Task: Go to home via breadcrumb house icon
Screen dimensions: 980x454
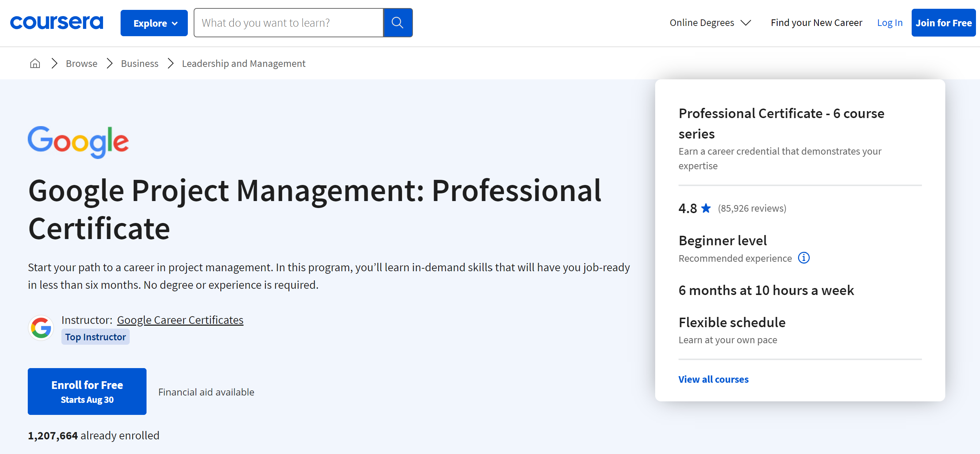Action: pyautogui.click(x=35, y=63)
